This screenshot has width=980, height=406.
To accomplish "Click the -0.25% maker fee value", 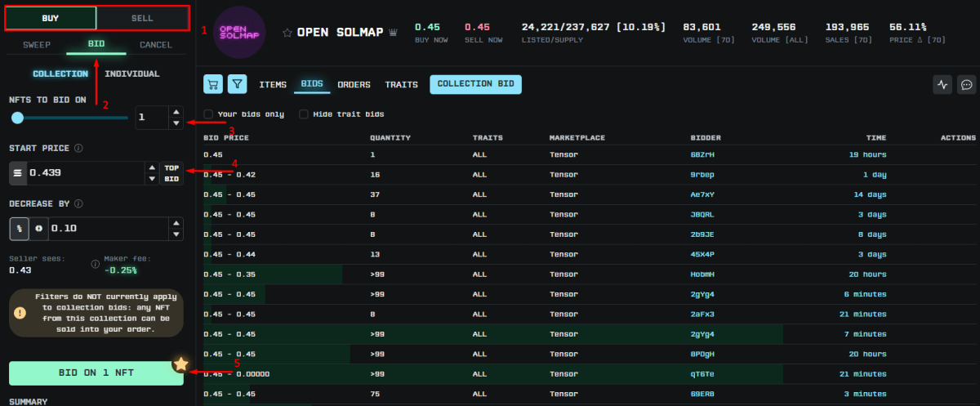I will (120, 270).
